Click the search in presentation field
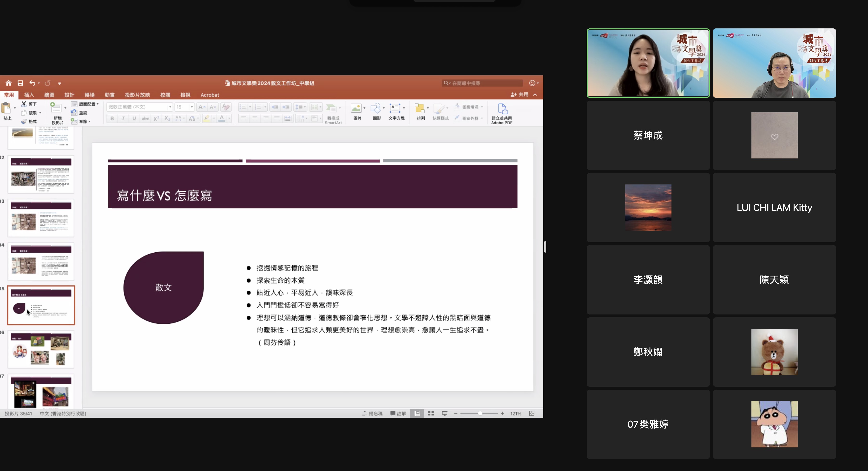This screenshot has width=868, height=471. click(x=482, y=83)
